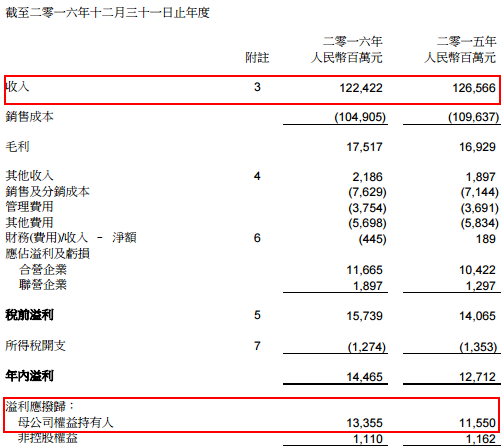The height and width of the screenshot is (448, 503).
Task: Select attributable profit value 11,550
Action: (477, 423)
